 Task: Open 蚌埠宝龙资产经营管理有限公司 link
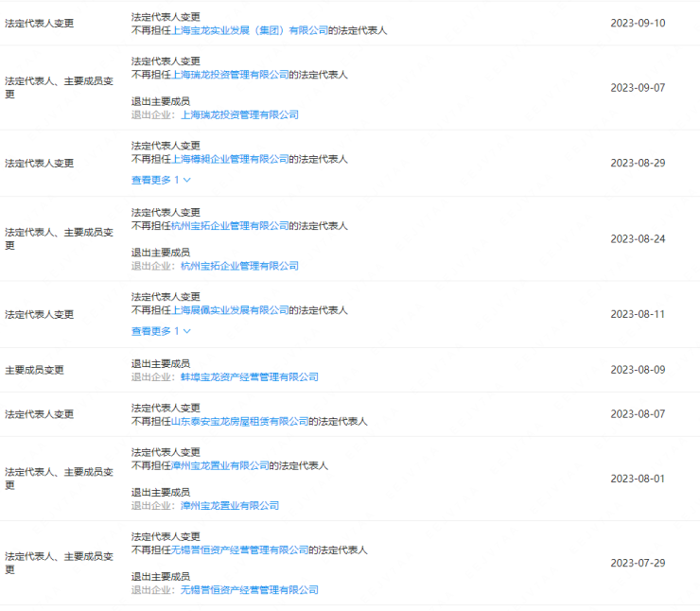250,377
